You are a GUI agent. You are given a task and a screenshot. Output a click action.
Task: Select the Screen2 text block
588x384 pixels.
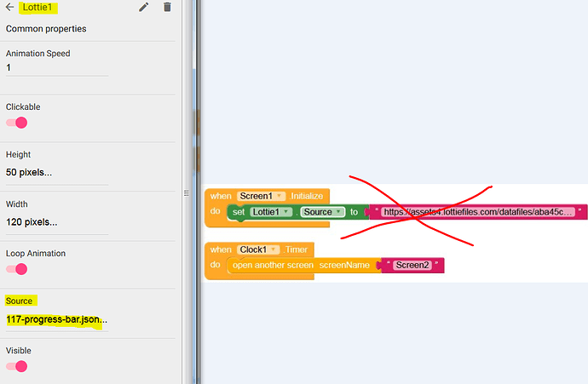pos(412,266)
